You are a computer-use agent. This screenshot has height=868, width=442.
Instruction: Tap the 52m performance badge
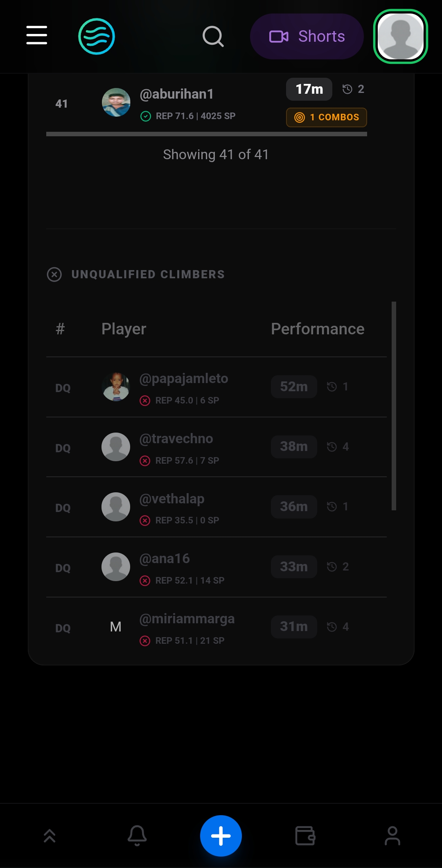[294, 387]
